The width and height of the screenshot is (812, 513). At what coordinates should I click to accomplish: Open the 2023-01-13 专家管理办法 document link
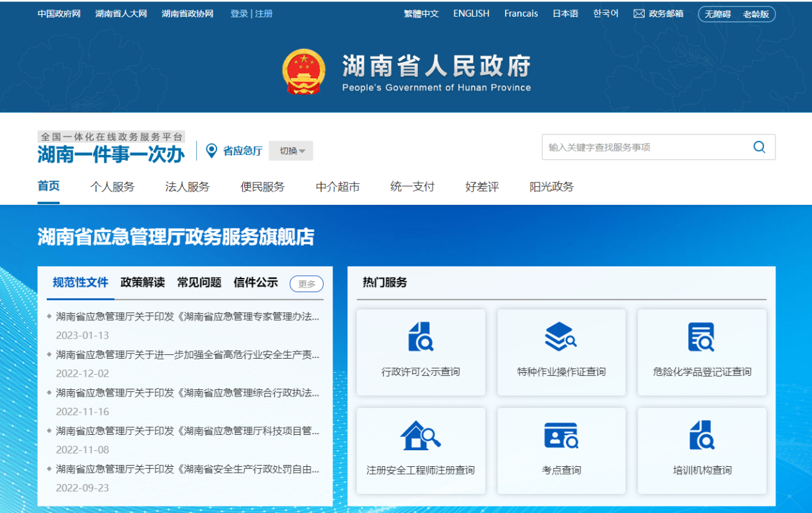point(187,316)
